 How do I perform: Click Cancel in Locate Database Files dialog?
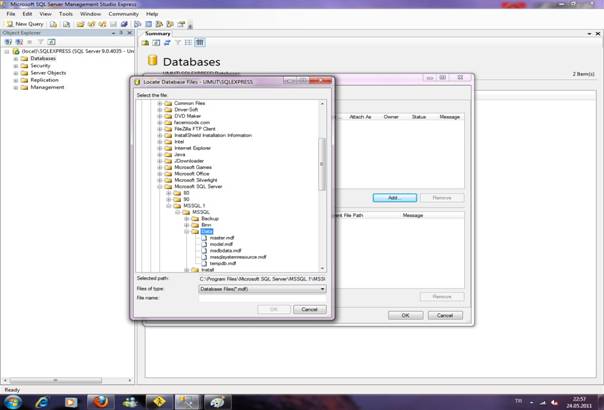point(309,309)
